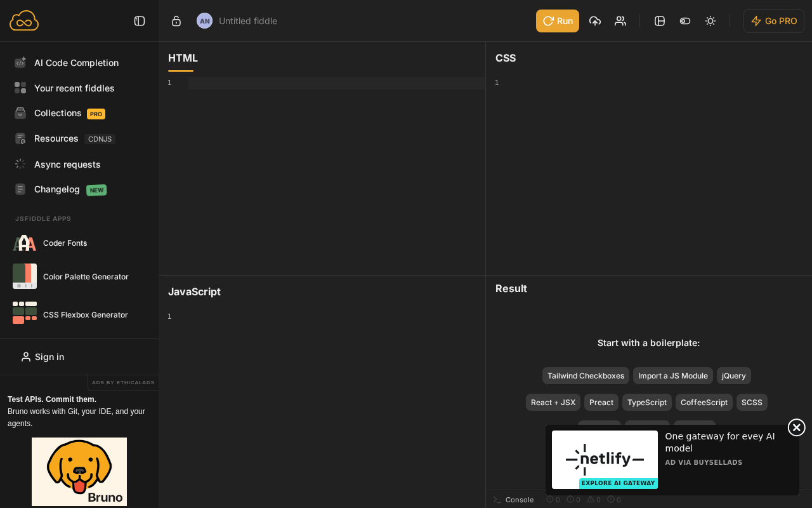The width and height of the screenshot is (812, 508).
Task: Open AI Code Completion in sidebar
Action: 76,63
